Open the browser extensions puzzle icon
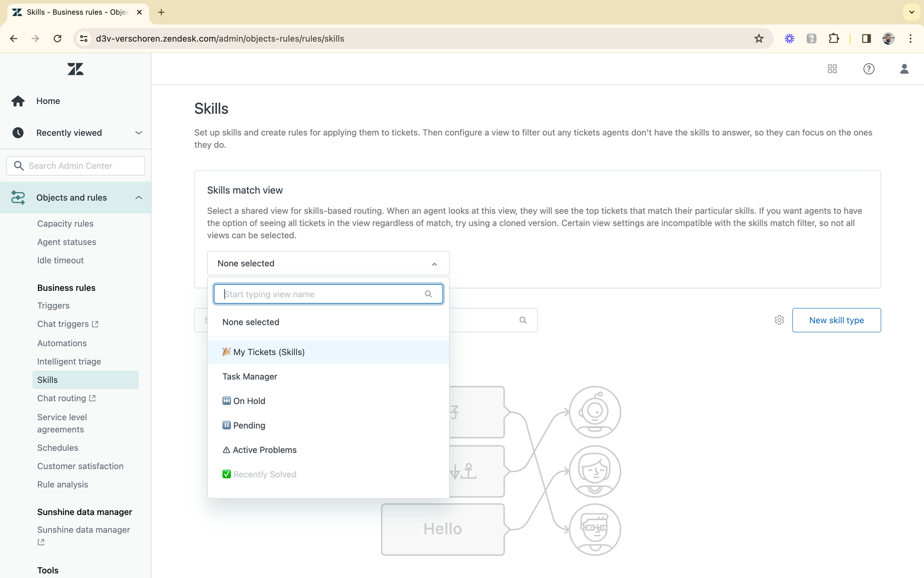Image resolution: width=924 pixels, height=578 pixels. click(833, 38)
